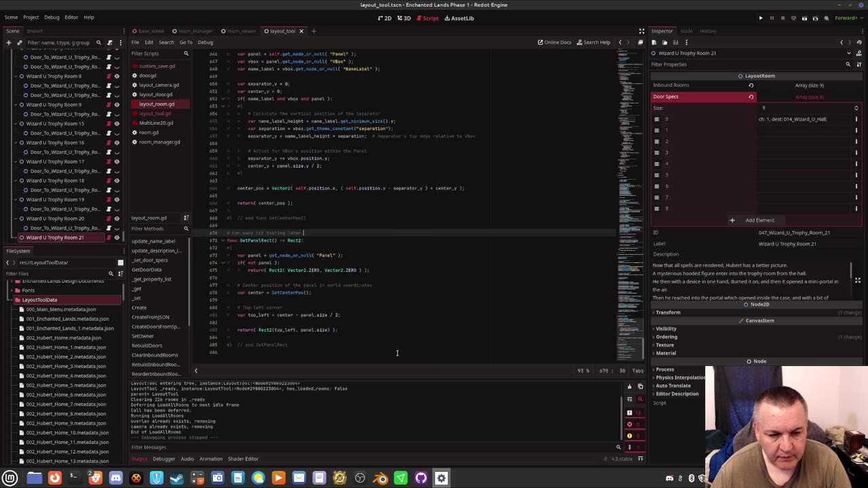
Task: Toggle visibility of Wizard U Trophy Room 9
Action: [117, 104]
